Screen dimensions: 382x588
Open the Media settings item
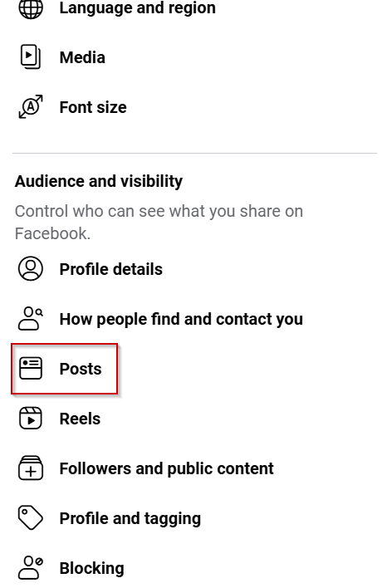pos(82,57)
